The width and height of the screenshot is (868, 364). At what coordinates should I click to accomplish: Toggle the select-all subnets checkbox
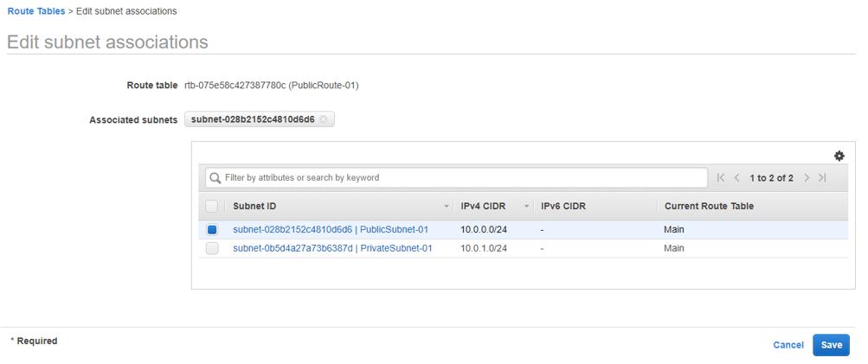point(212,207)
